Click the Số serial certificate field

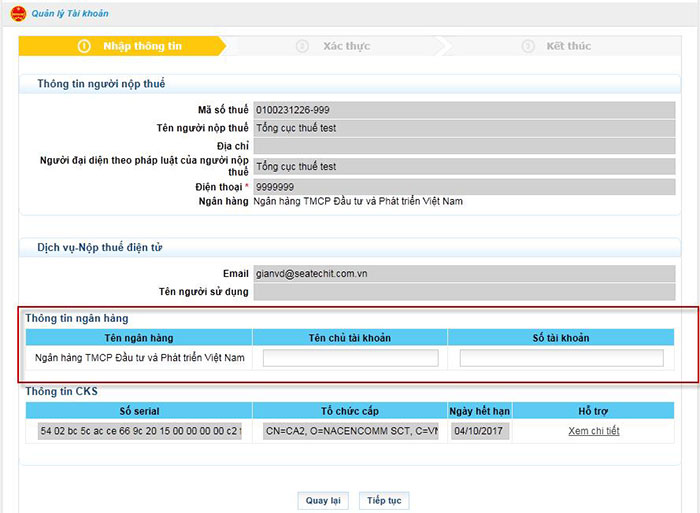(140, 431)
